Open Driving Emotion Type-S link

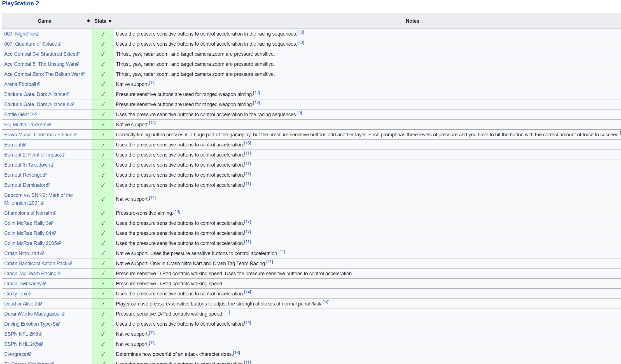point(32,324)
